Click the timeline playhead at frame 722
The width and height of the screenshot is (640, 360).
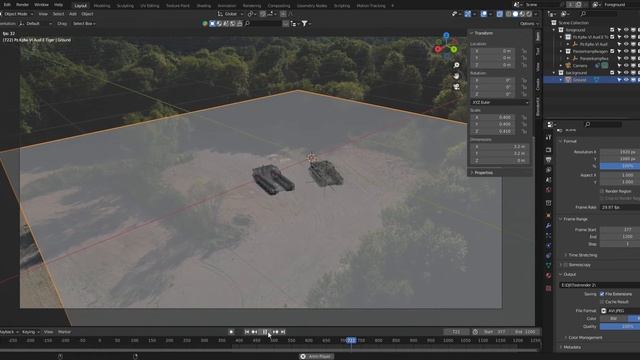351,340
